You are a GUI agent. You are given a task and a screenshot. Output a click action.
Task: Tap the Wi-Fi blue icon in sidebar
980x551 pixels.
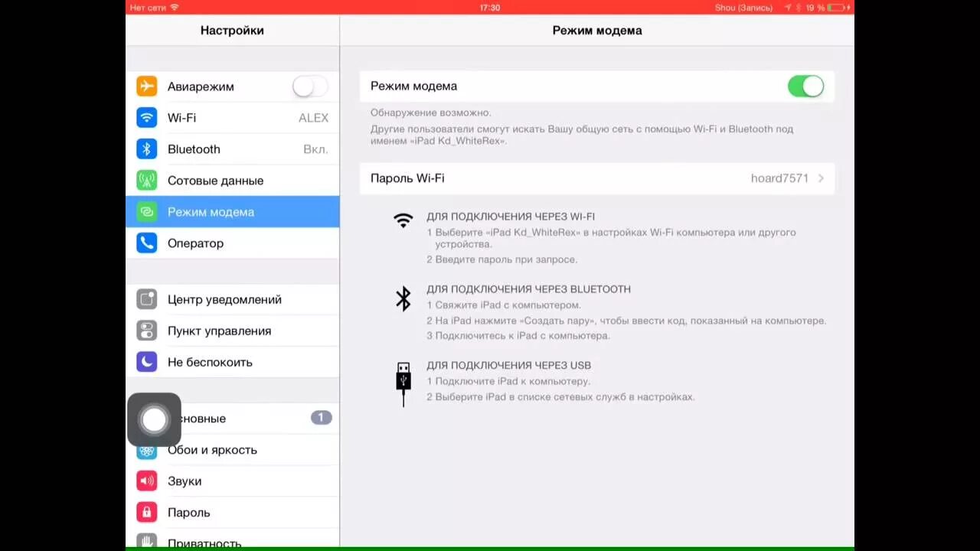[x=146, y=118]
